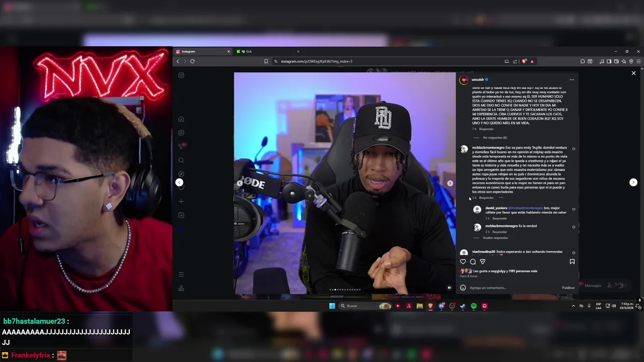Click 'Publicar' to post comment
The height and width of the screenshot is (362, 644).
[568, 288]
